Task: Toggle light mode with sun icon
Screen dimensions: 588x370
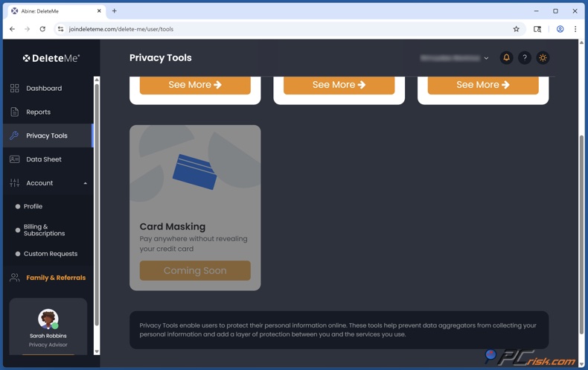Action: point(543,58)
